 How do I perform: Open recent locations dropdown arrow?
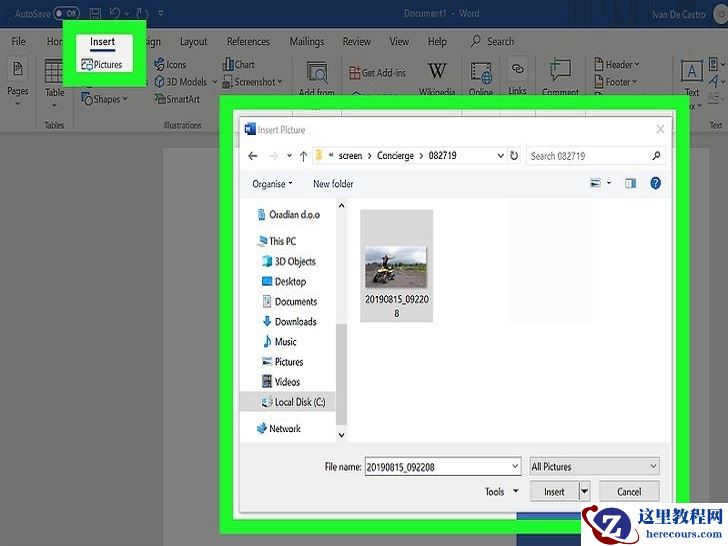(x=289, y=156)
